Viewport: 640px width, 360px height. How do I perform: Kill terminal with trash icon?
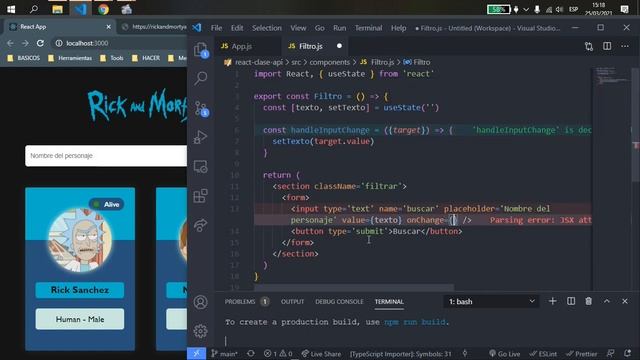pyautogui.click(x=589, y=301)
